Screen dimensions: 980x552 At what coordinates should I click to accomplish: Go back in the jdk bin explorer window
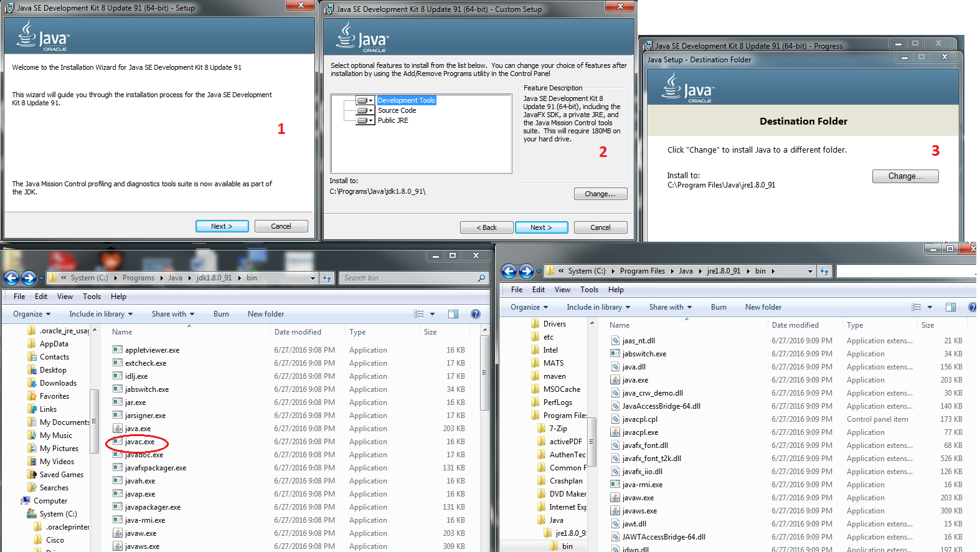click(x=12, y=278)
